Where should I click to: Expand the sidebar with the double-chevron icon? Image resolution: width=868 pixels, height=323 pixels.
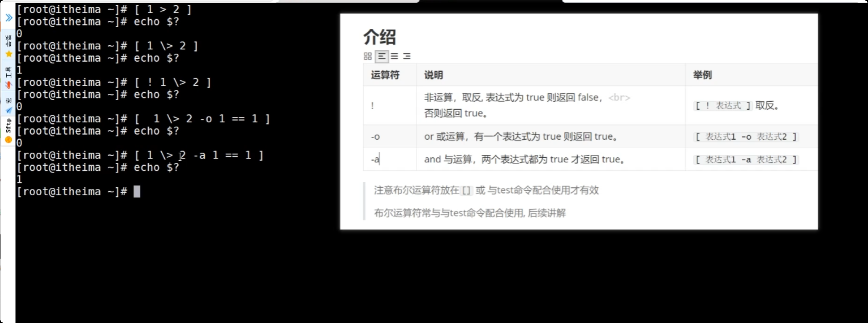pyautogui.click(x=8, y=18)
